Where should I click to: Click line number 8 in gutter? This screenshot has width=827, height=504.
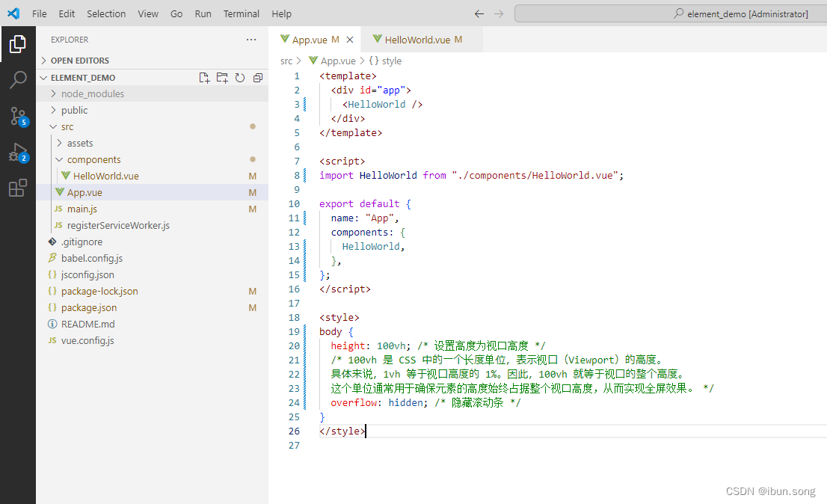[x=296, y=175]
